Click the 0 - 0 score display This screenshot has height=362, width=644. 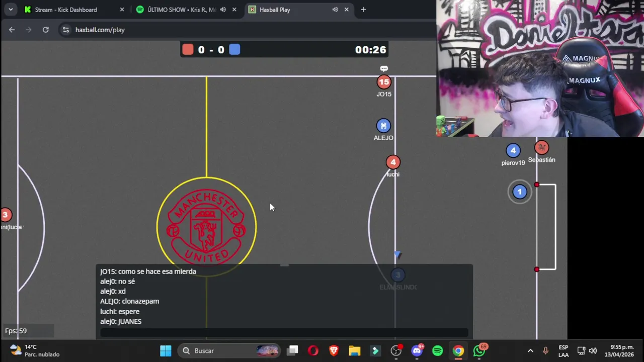pyautogui.click(x=211, y=49)
